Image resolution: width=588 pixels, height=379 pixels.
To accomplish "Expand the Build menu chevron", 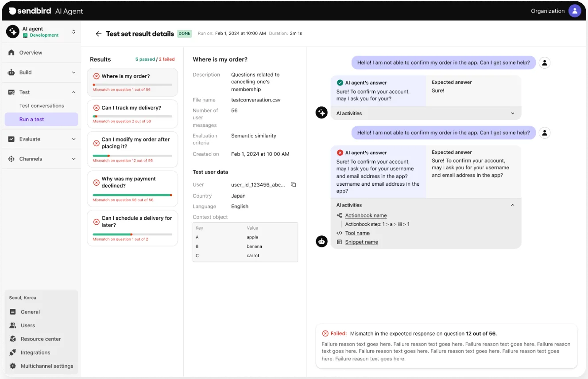I will (x=73, y=72).
